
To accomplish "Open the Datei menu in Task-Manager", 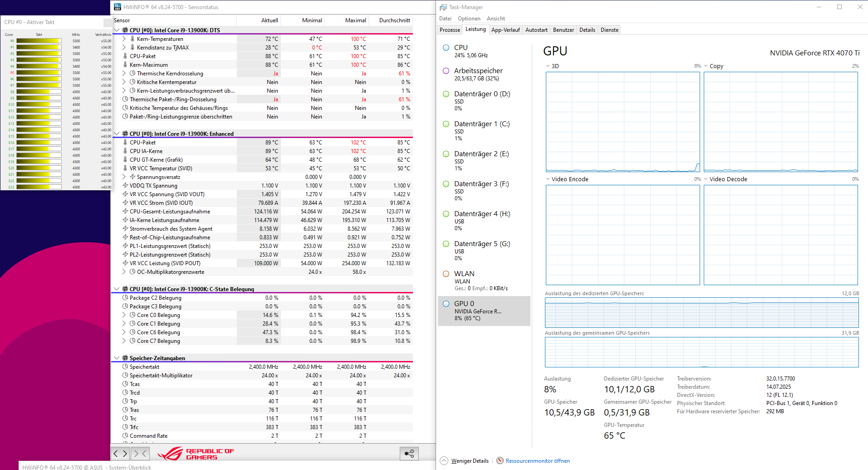I will click(445, 19).
